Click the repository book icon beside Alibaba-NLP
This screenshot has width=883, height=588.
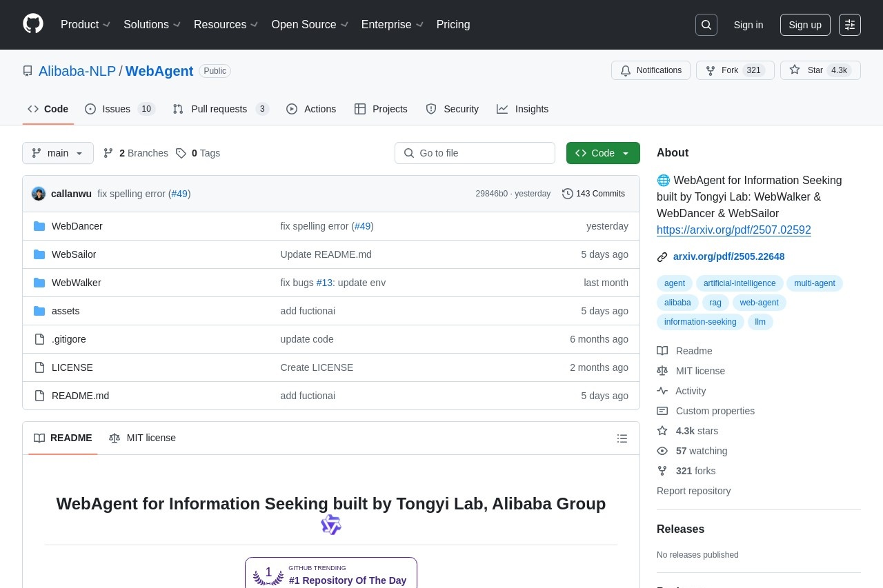click(x=28, y=71)
